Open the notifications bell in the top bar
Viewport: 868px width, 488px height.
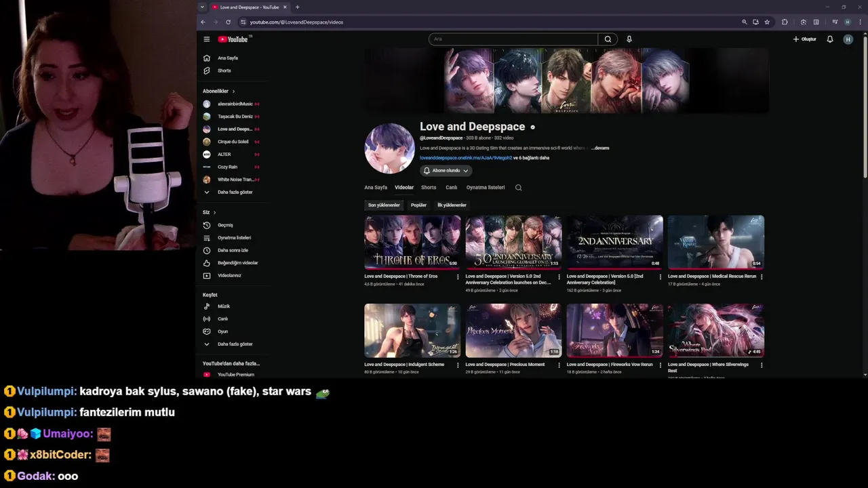click(x=829, y=39)
